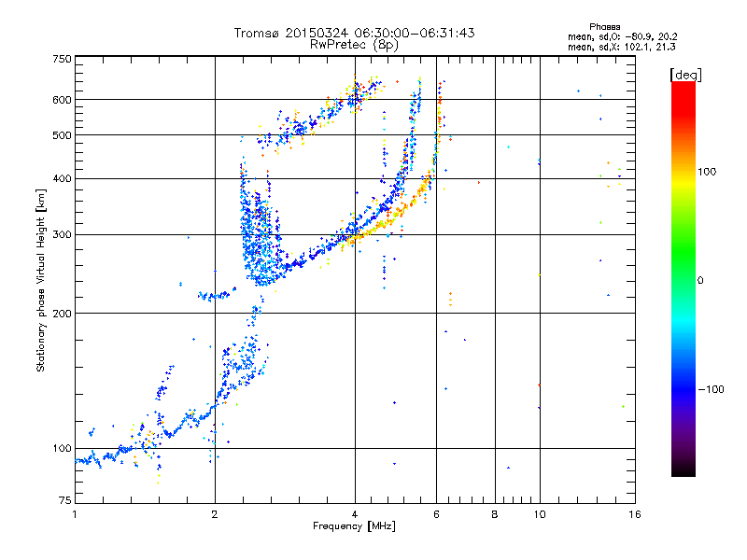The height and width of the screenshot is (560, 747).
Task: Click the x-axis label '2'
Action: tap(215, 514)
